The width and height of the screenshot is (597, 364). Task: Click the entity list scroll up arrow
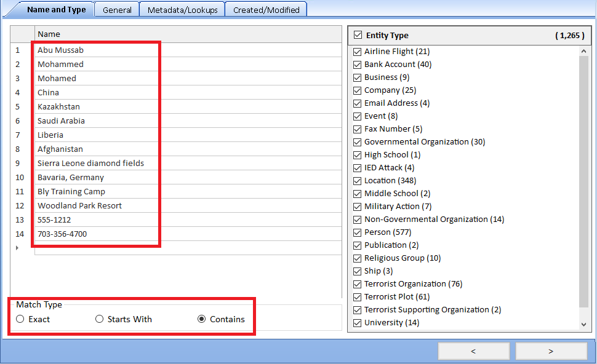583,51
